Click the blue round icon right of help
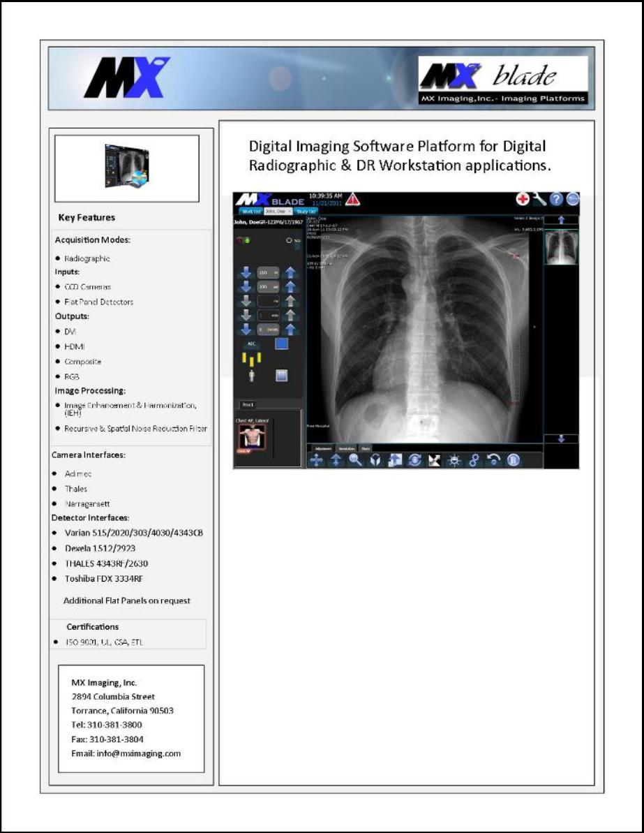644x833 pixels. click(572, 199)
